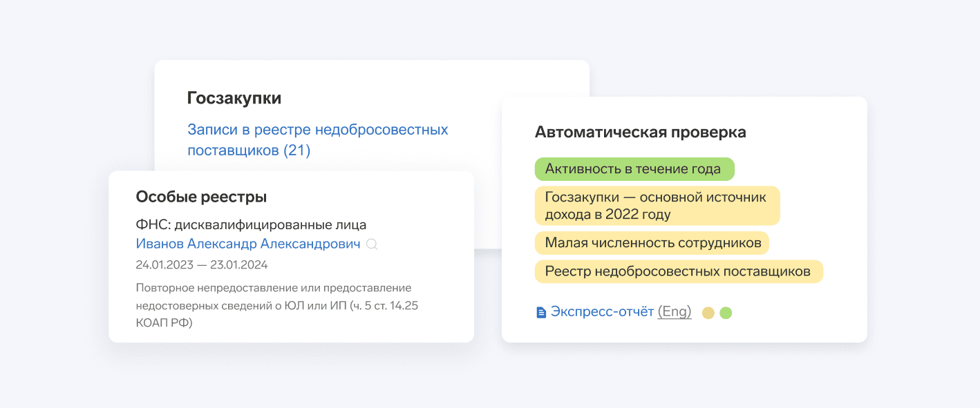Select the Малая численность сотрудников tag
The image size is (980, 408).
pyautogui.click(x=652, y=242)
